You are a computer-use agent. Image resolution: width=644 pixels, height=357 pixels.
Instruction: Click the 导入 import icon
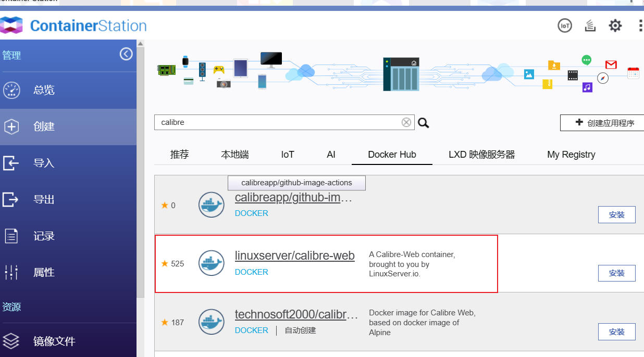[11, 163]
